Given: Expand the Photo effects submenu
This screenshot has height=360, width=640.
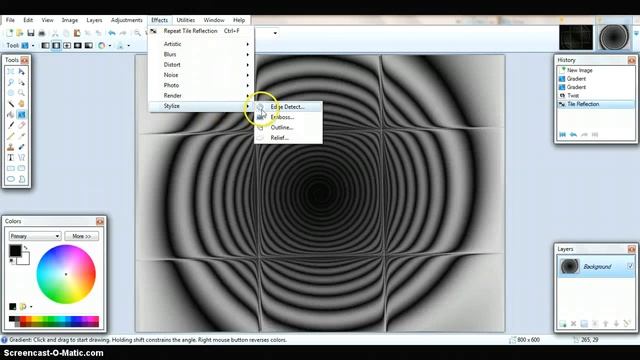Looking at the screenshot, I should [201, 85].
